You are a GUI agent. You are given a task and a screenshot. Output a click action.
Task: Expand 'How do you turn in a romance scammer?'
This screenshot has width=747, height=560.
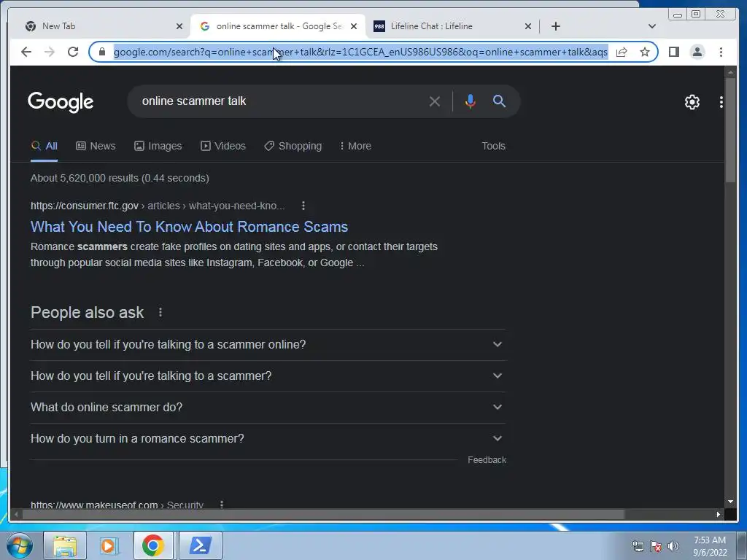coord(268,438)
